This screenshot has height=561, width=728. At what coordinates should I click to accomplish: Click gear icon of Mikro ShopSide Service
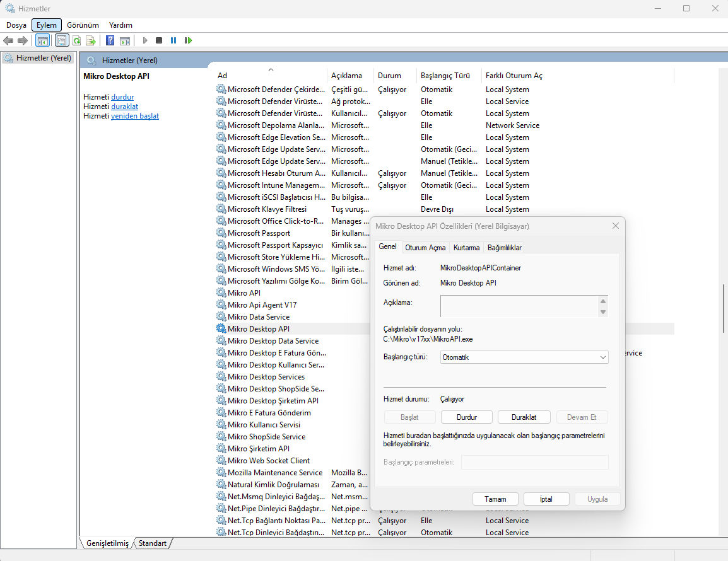pyautogui.click(x=221, y=437)
